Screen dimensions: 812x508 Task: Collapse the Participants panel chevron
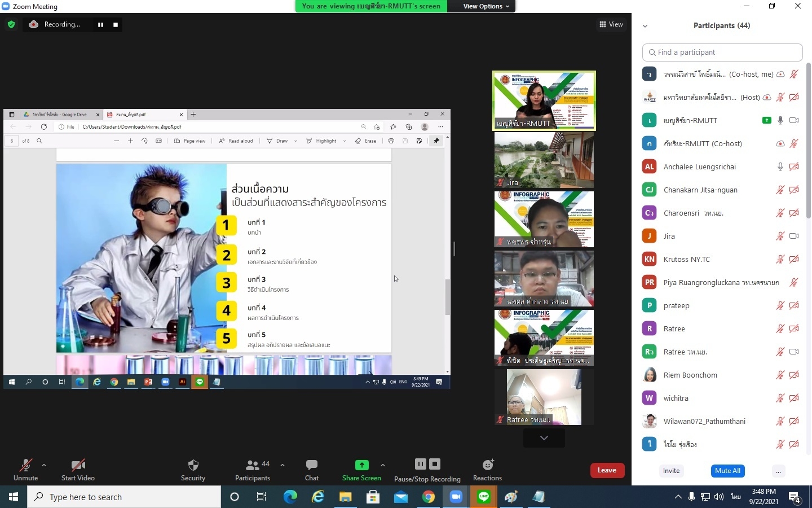(645, 26)
